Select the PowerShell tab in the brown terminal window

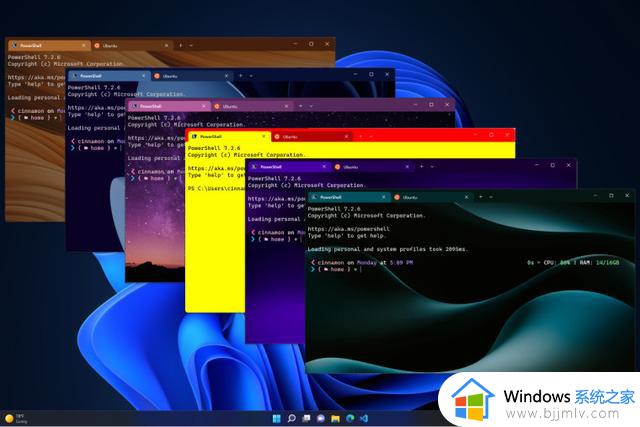tap(49, 45)
